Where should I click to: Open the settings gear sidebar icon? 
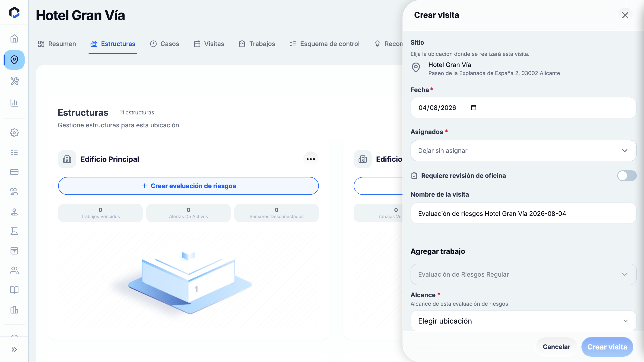click(x=14, y=133)
